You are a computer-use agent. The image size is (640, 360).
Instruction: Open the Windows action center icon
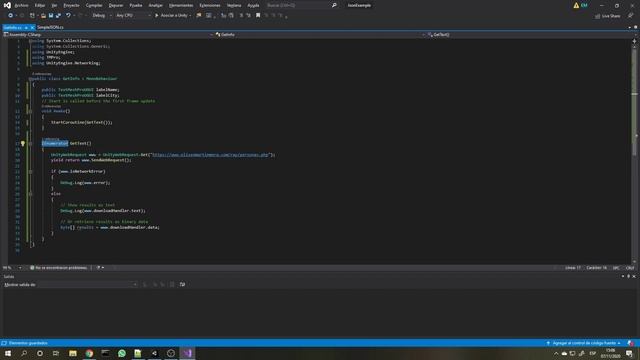pyautogui.click(x=629, y=353)
